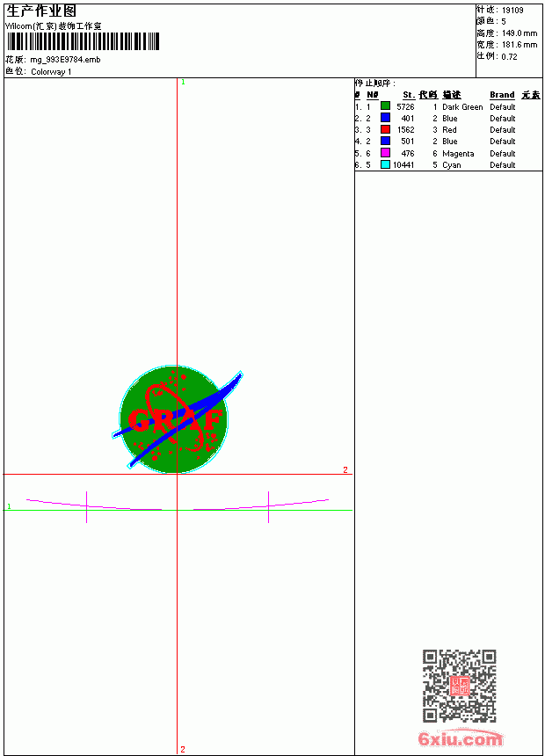Click stitch count 401 in row 2

408,119
